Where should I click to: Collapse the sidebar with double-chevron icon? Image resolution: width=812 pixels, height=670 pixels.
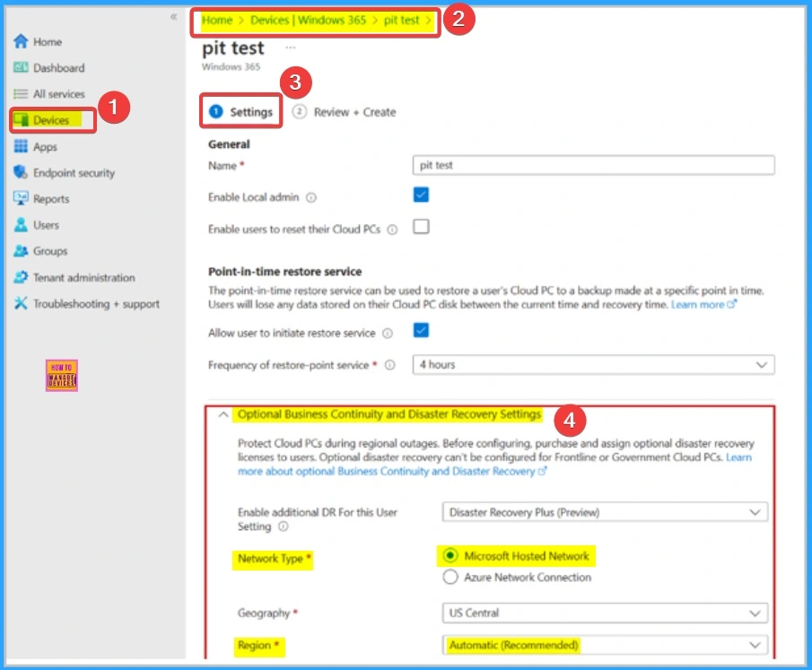173,17
